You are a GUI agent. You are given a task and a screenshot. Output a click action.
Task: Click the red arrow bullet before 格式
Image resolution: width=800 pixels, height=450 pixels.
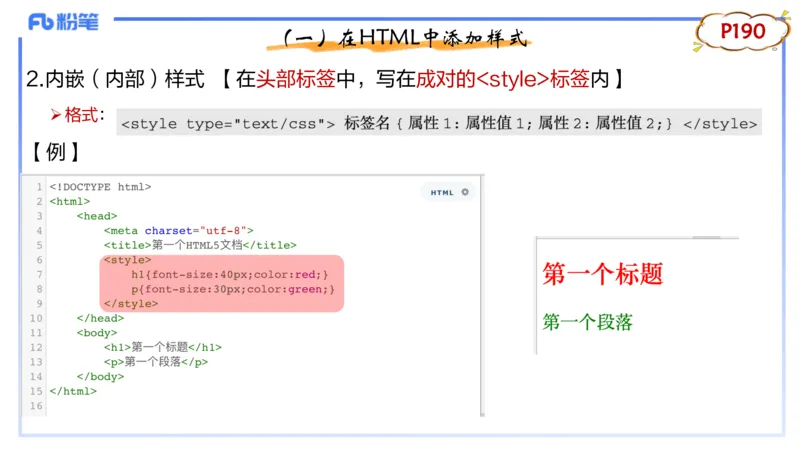pos(56,115)
